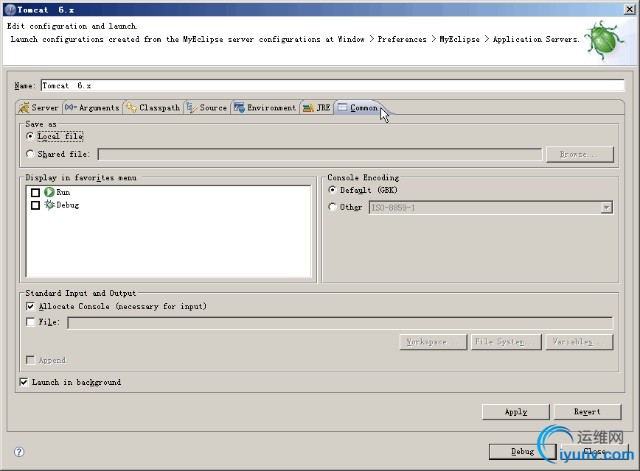The image size is (640, 471).
Task: Click the Variables button
Action: point(580,342)
